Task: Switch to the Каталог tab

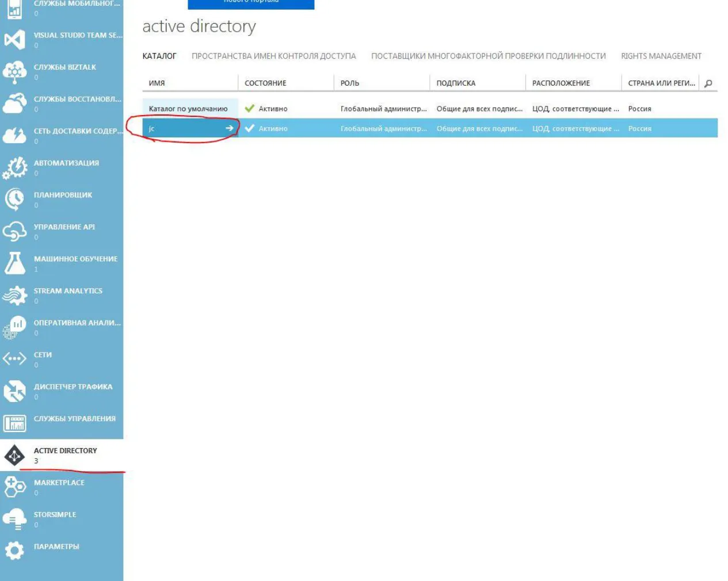Action: click(159, 56)
